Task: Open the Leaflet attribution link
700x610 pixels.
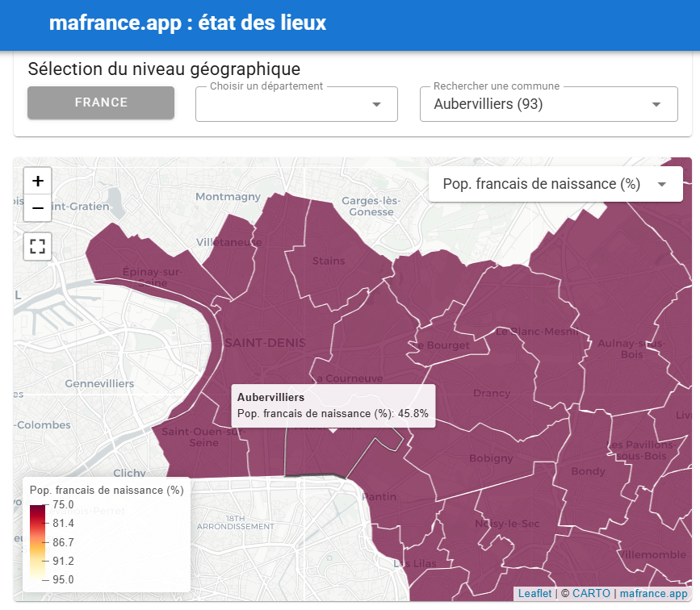Action: 534,594
